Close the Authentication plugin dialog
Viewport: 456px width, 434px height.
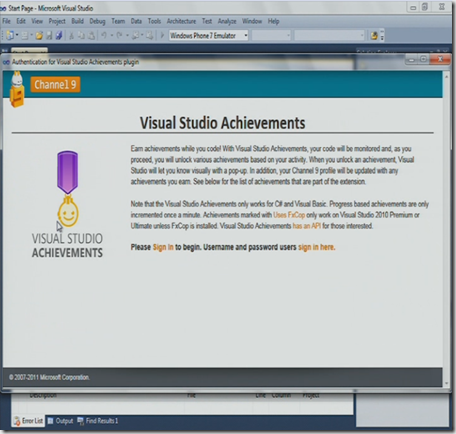[440, 59]
